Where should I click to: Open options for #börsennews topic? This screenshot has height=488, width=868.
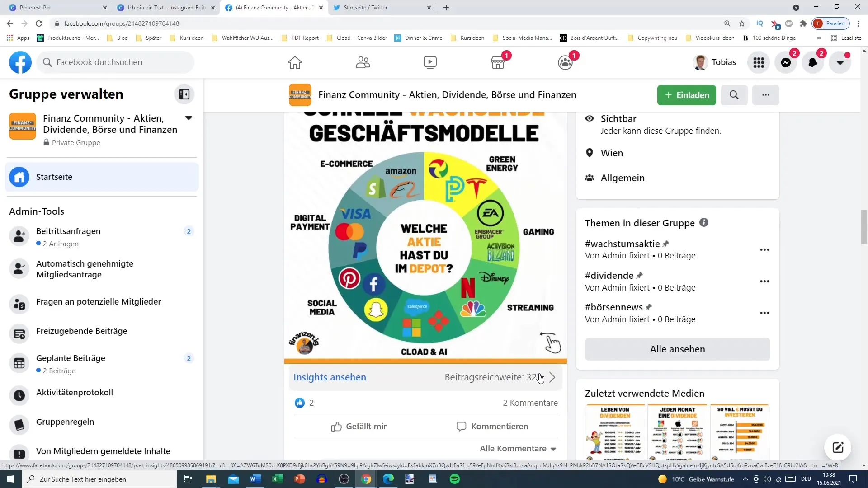click(764, 313)
